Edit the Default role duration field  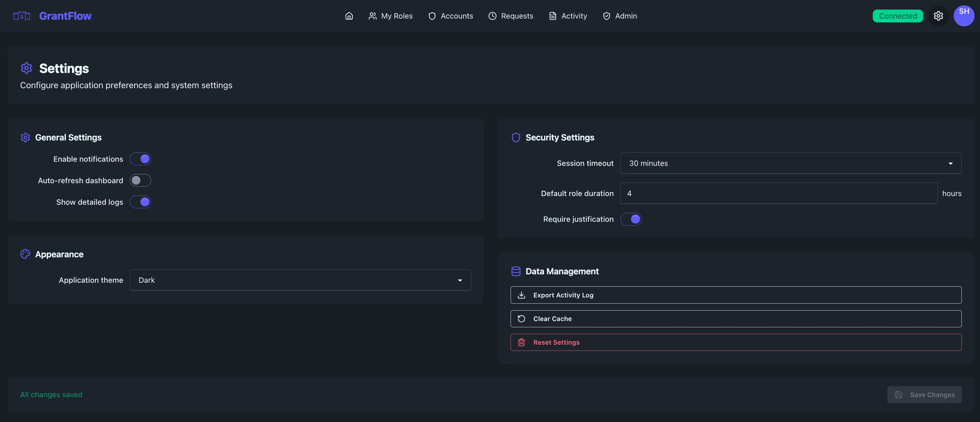[x=778, y=193]
